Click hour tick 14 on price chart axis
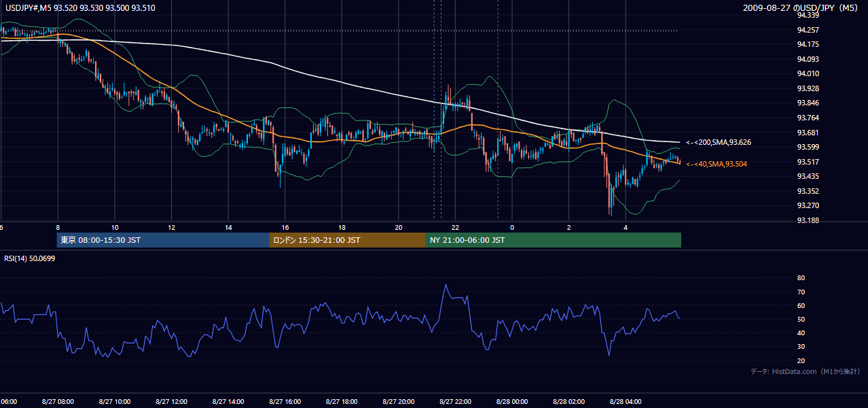Viewport: 868px width, 408px height. click(228, 227)
